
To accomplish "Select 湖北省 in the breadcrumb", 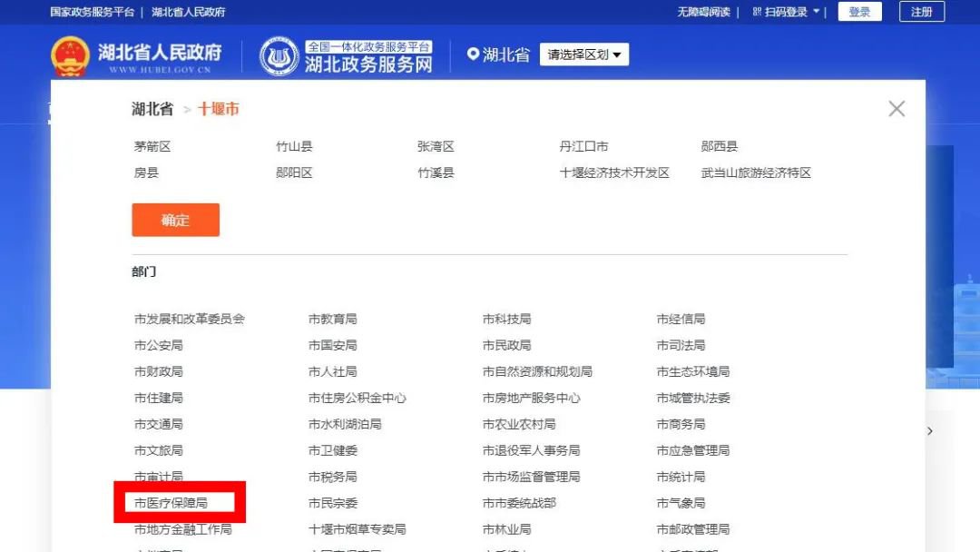I will [152, 109].
